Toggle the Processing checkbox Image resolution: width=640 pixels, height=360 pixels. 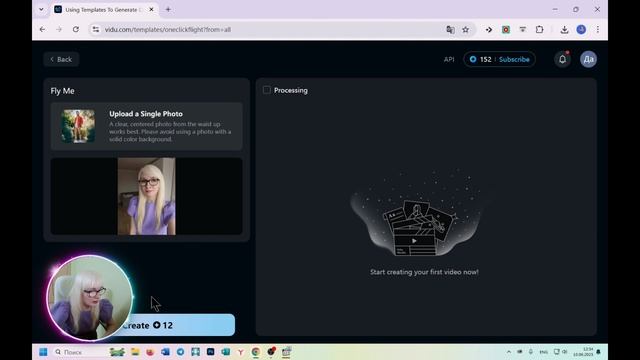pos(267,90)
